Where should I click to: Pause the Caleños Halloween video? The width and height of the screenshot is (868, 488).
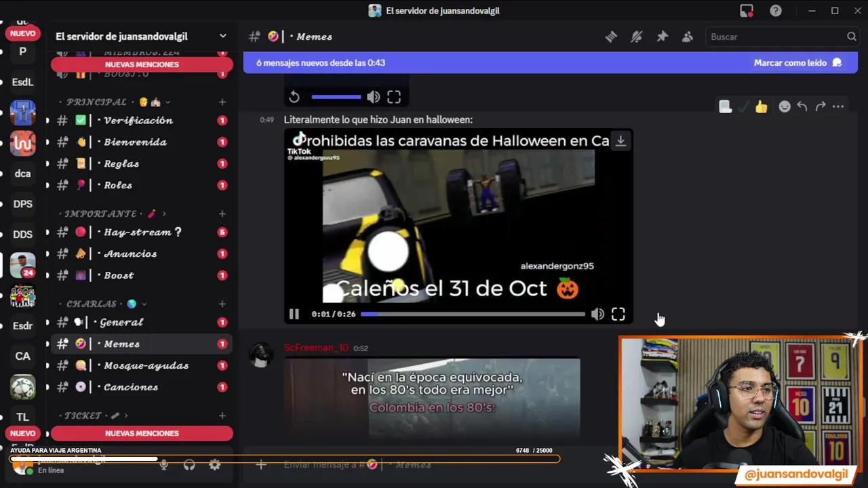click(x=294, y=314)
